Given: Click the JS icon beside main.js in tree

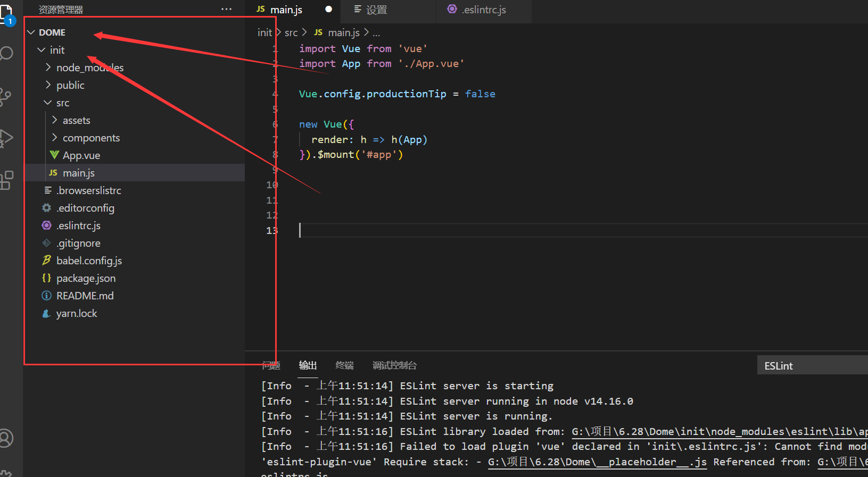Looking at the screenshot, I should point(53,173).
